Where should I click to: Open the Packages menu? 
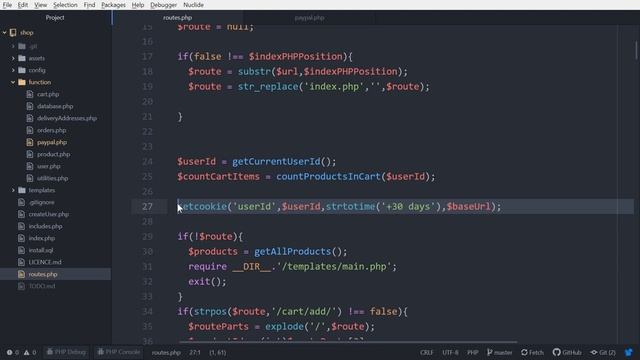(x=113, y=5)
